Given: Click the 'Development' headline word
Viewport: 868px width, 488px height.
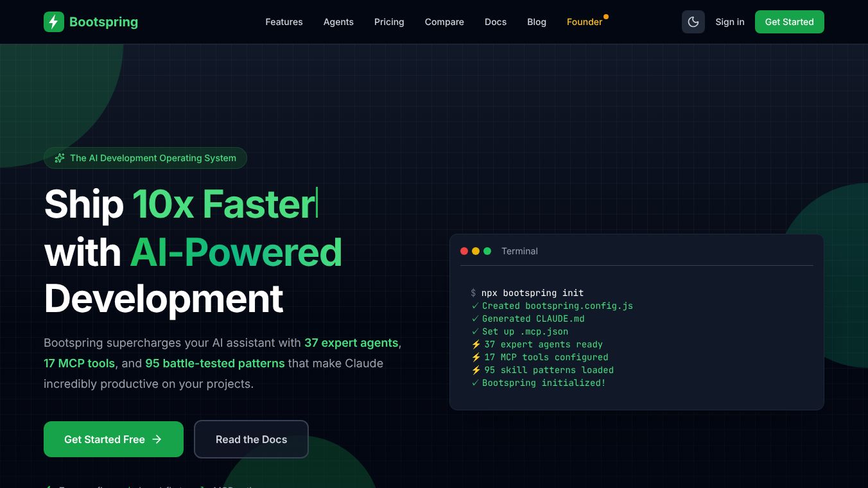Looking at the screenshot, I should tap(164, 299).
